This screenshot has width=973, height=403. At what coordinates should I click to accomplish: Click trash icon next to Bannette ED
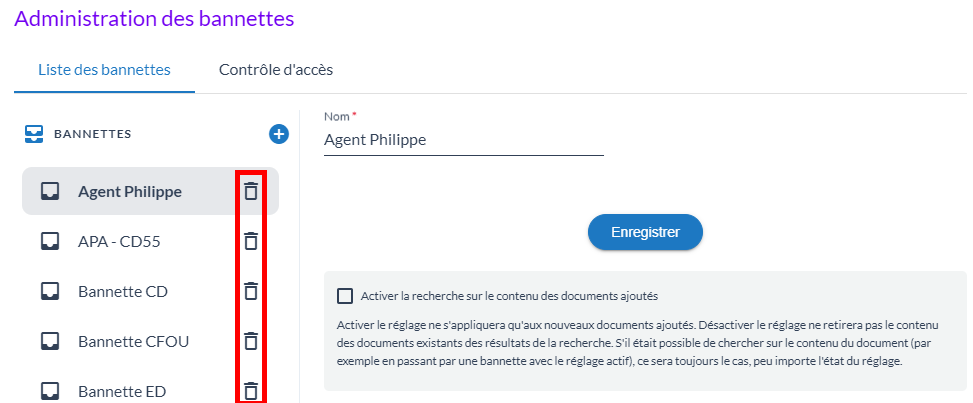251,391
